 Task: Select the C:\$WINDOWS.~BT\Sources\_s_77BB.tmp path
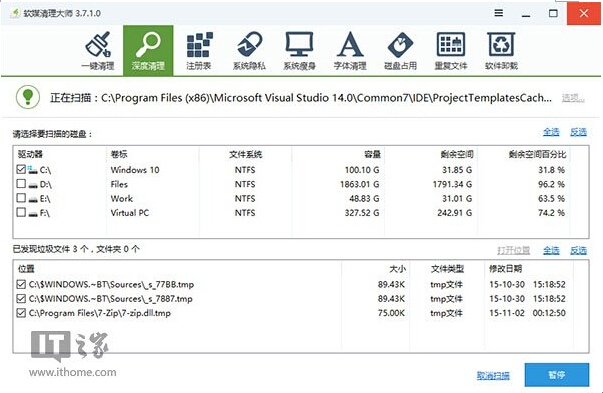[x=111, y=285]
